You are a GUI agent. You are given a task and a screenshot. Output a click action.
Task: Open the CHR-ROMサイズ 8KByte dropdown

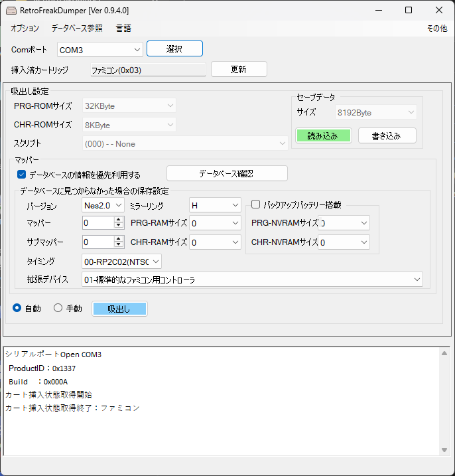pos(129,125)
